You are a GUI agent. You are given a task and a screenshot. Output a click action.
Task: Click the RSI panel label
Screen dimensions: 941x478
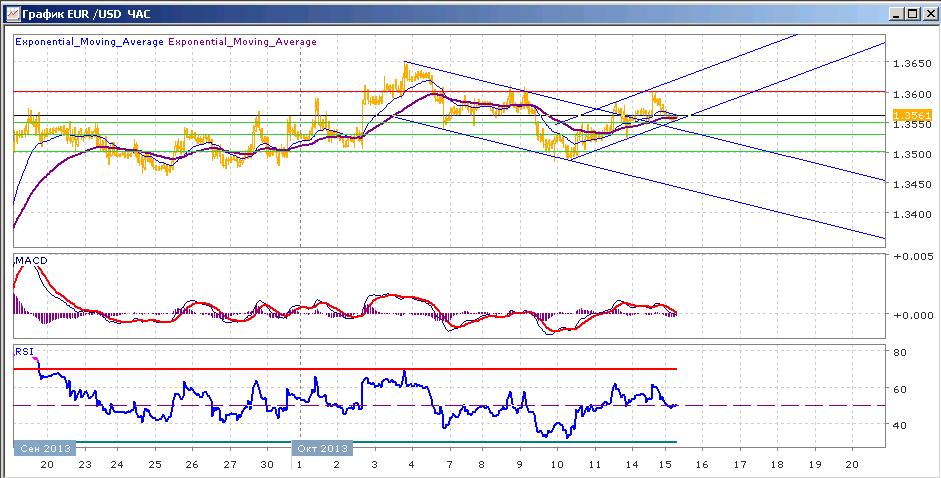pos(23,352)
